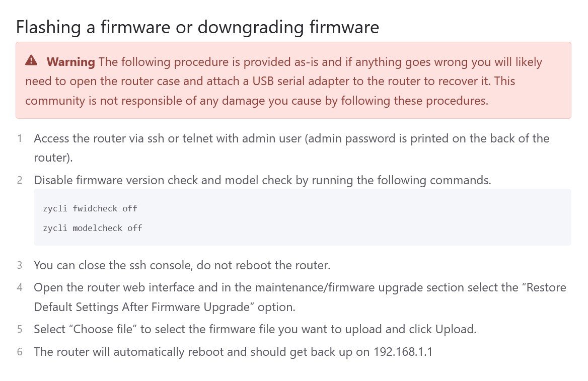Click the warning triangle icon
The image size is (588, 381).
point(31,61)
